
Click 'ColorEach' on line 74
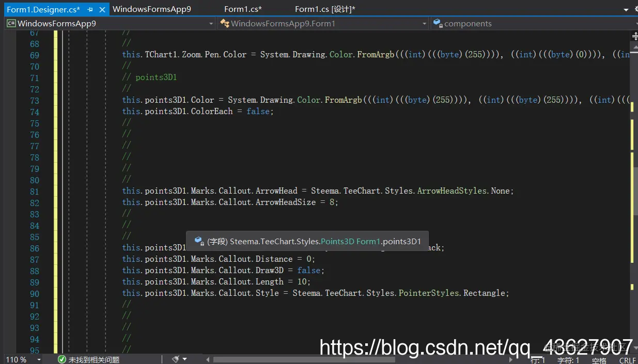click(212, 112)
